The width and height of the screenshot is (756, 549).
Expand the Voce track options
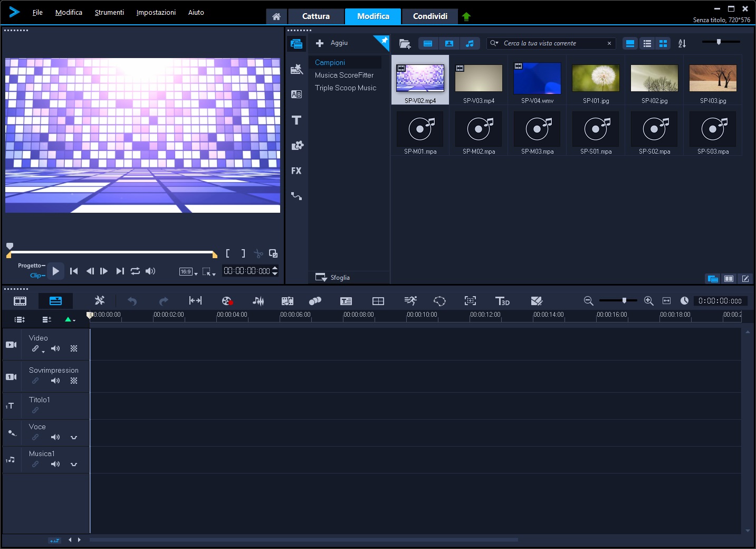click(74, 437)
